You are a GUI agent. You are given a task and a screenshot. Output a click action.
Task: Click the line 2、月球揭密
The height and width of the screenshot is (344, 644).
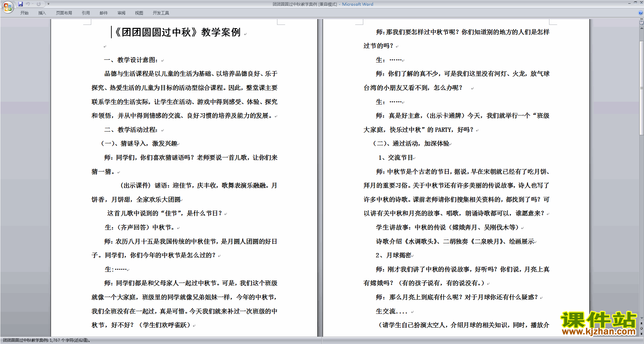coord(393,255)
